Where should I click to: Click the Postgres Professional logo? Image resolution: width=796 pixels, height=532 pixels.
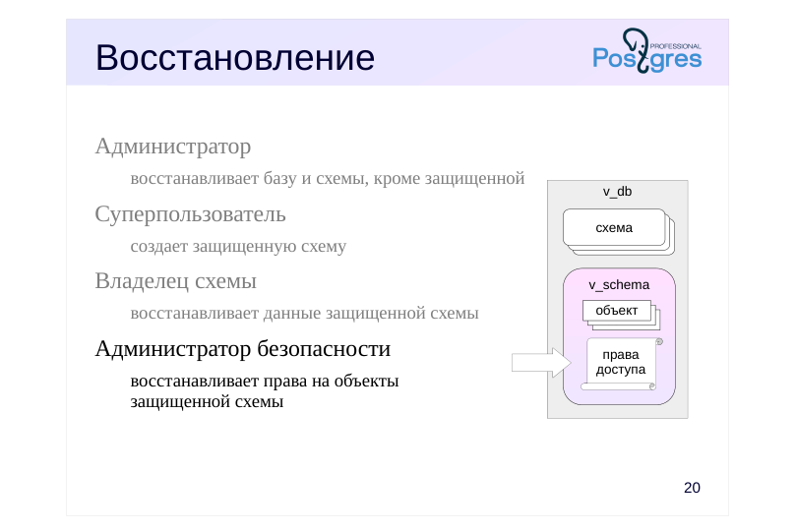pyautogui.click(x=647, y=51)
